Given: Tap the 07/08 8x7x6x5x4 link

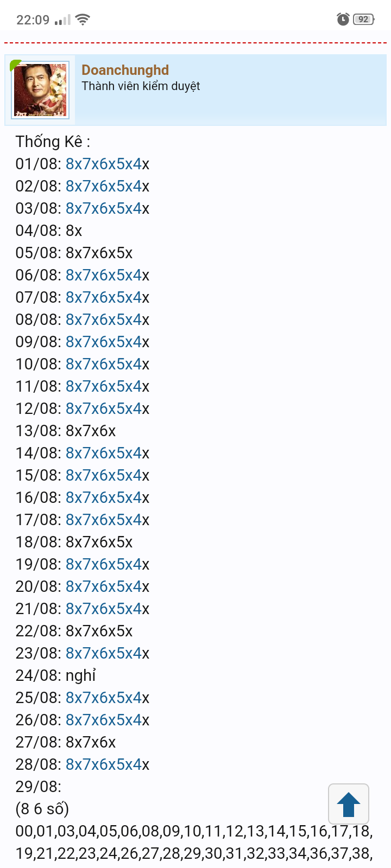Looking at the screenshot, I should click(x=104, y=297).
